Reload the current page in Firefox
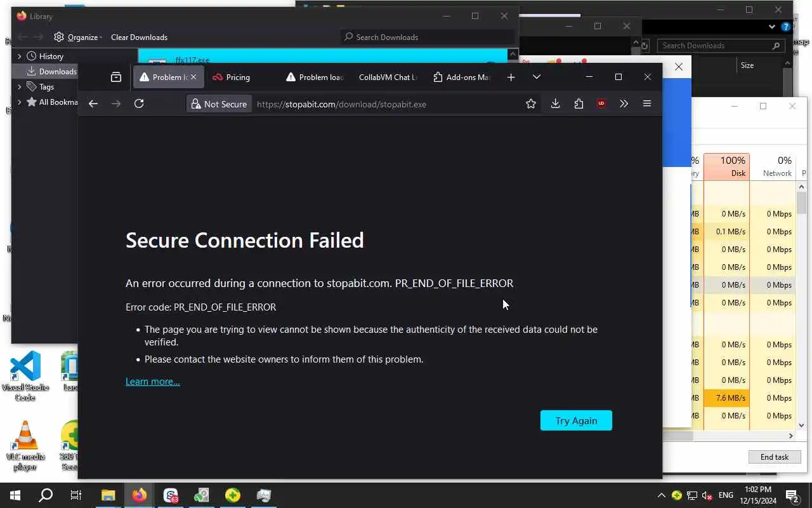 (x=139, y=104)
